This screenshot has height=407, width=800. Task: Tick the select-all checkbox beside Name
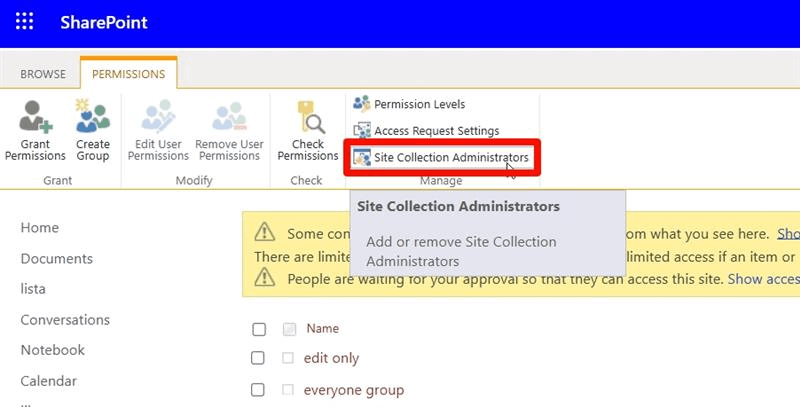[259, 329]
